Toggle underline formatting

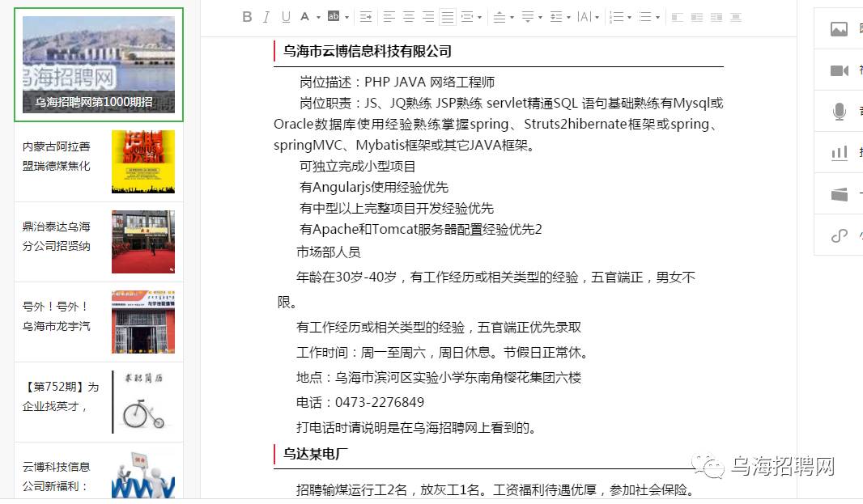286,17
